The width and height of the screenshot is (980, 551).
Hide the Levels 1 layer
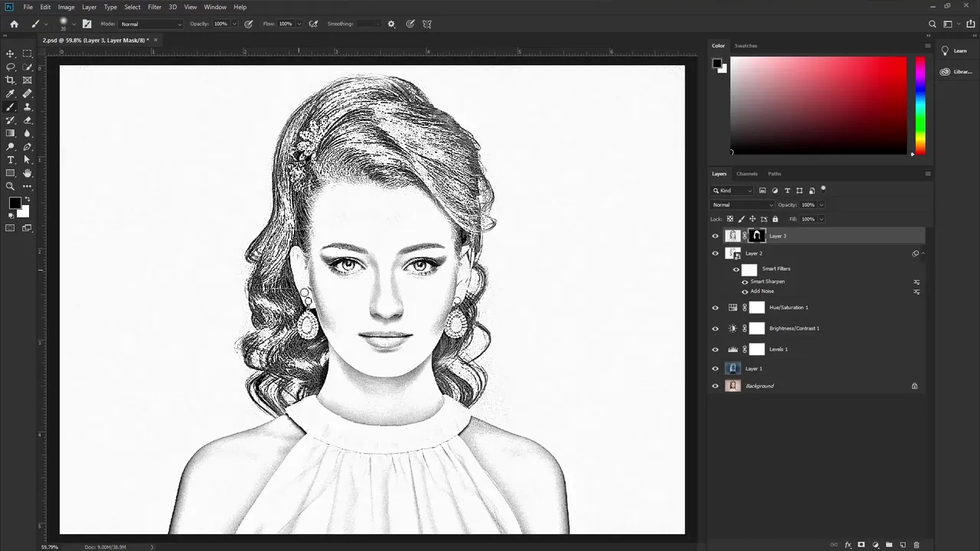click(715, 350)
